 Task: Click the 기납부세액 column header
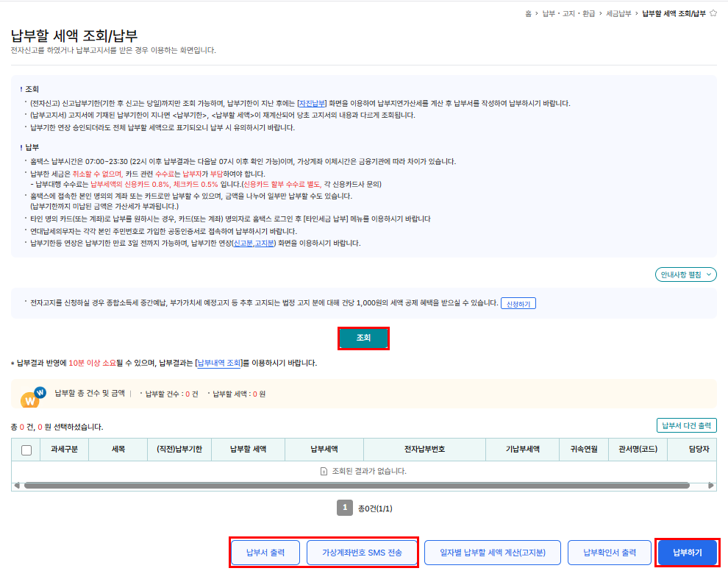522,450
